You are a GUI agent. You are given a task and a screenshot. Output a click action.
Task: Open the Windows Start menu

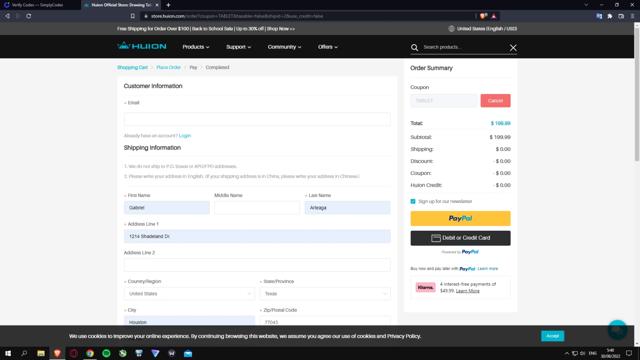coord(8,353)
